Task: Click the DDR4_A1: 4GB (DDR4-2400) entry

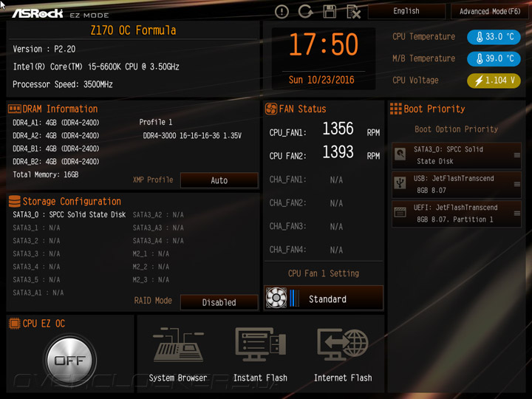Action: coord(56,123)
